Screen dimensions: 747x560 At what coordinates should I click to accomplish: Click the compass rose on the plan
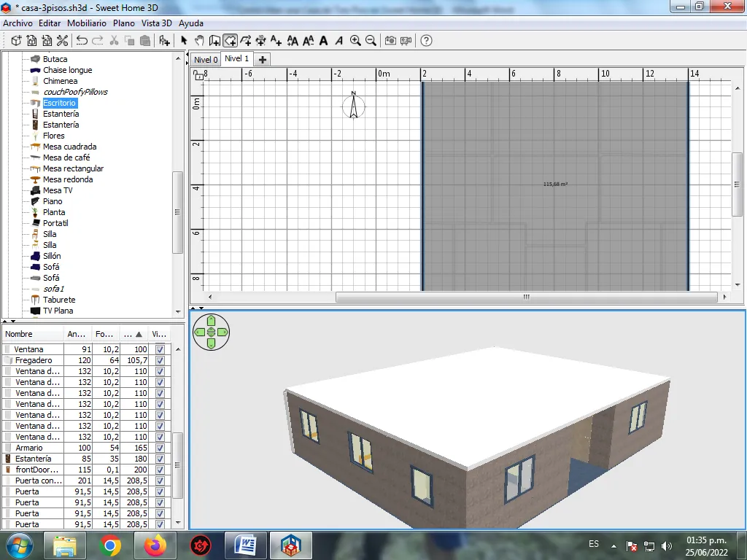pyautogui.click(x=354, y=106)
